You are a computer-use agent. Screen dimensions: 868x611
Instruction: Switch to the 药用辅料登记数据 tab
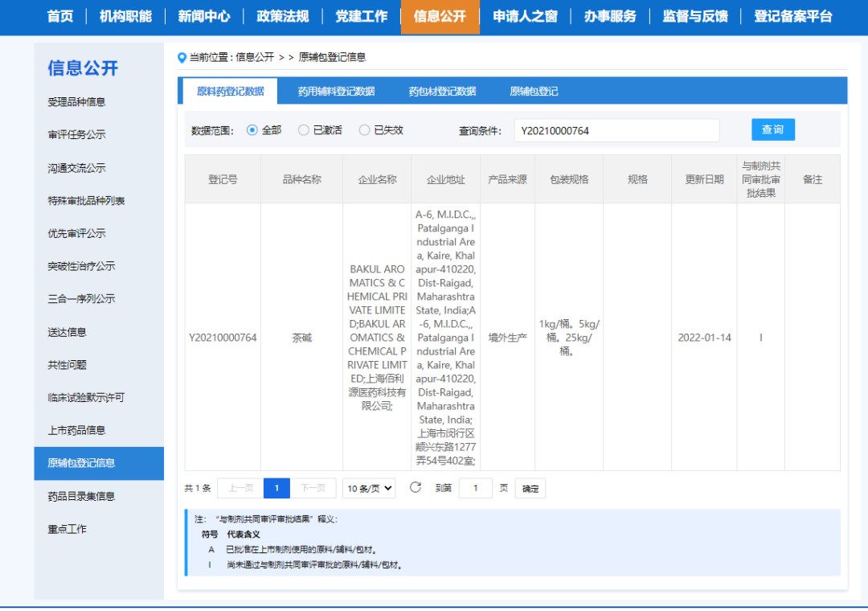click(x=336, y=92)
